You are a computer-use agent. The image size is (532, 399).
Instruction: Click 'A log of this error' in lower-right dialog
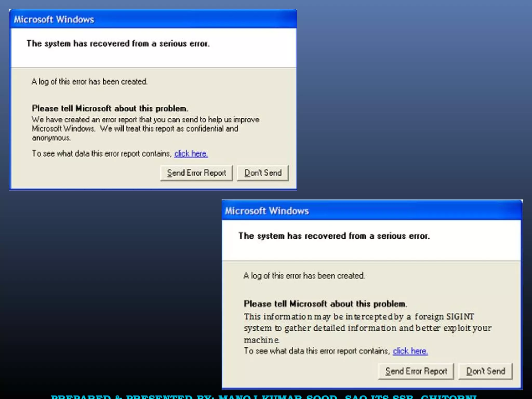tap(304, 276)
